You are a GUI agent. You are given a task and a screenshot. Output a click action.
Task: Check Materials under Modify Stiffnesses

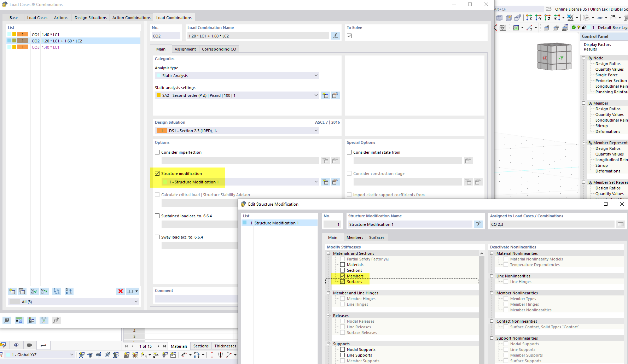pyautogui.click(x=342, y=265)
